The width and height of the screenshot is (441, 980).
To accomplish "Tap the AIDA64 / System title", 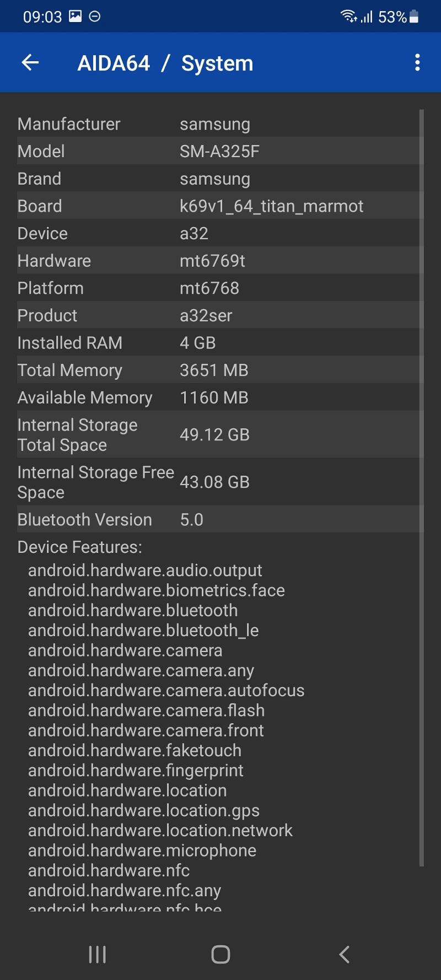I will (x=165, y=63).
